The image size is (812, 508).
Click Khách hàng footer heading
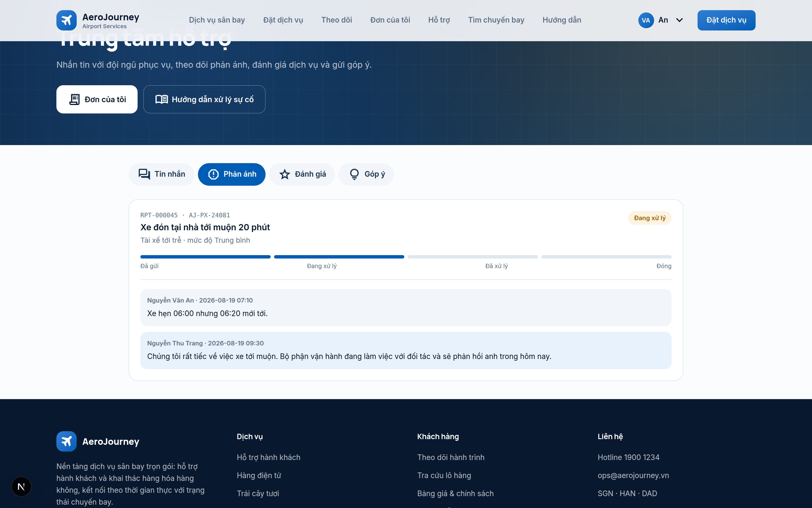coord(438,436)
